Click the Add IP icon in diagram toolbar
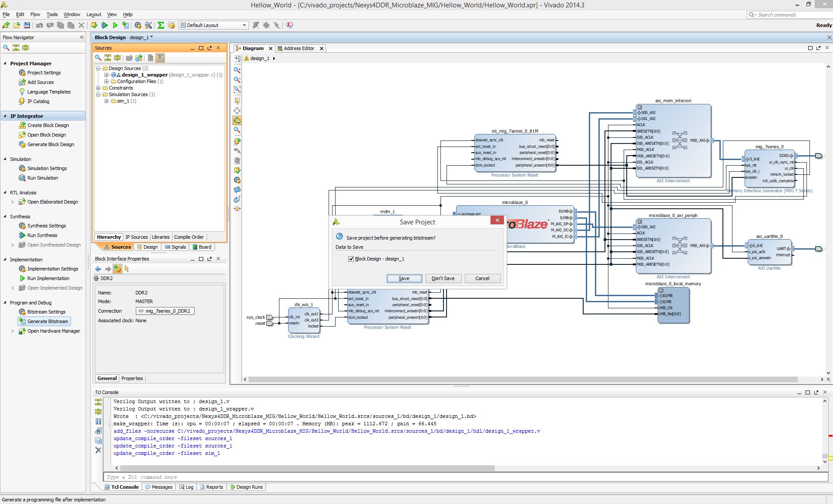833x504 pixels. pyautogui.click(x=237, y=141)
